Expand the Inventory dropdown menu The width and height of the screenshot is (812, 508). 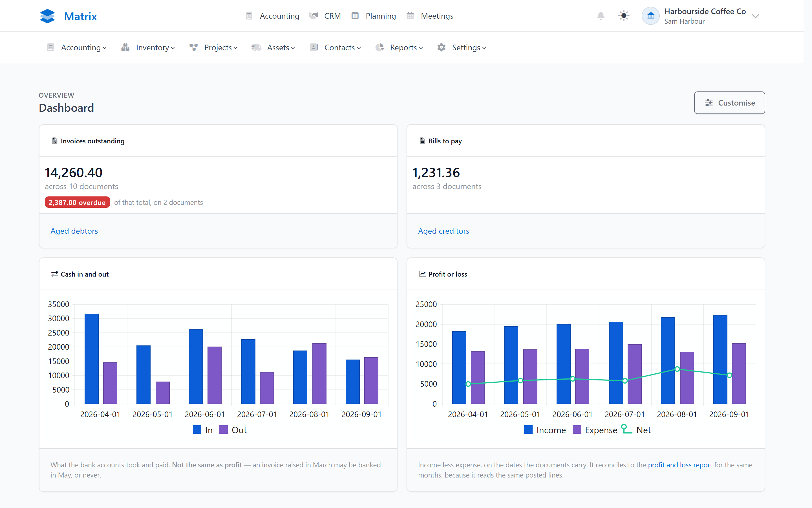pyautogui.click(x=148, y=47)
